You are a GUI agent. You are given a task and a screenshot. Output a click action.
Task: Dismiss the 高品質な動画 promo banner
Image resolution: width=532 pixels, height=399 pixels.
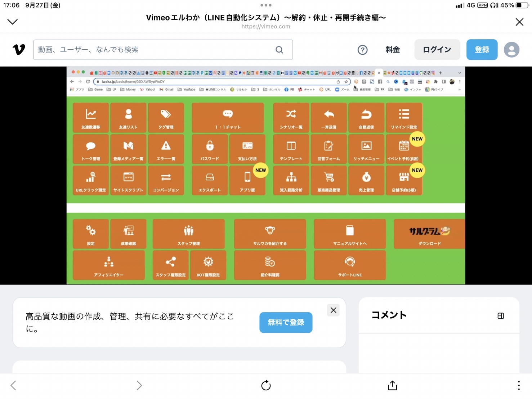333,310
